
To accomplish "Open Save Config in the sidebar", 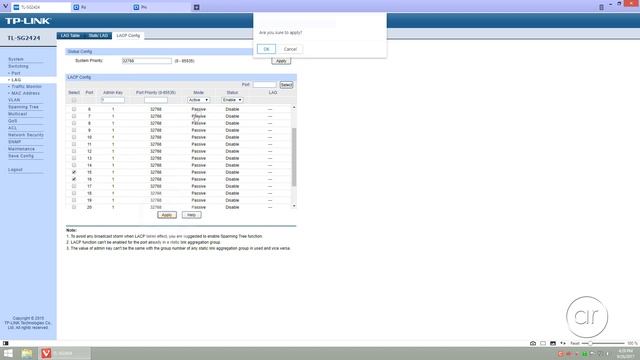I will (21, 156).
